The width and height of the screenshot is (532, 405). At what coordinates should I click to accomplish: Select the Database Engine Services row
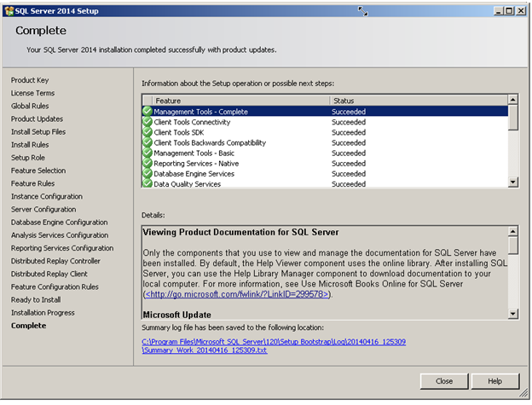(325, 173)
